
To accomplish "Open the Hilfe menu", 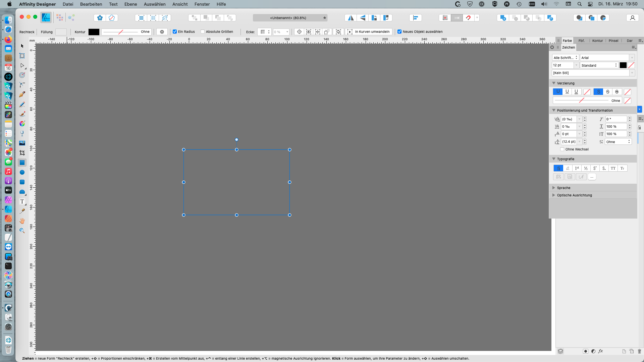I will point(221,4).
